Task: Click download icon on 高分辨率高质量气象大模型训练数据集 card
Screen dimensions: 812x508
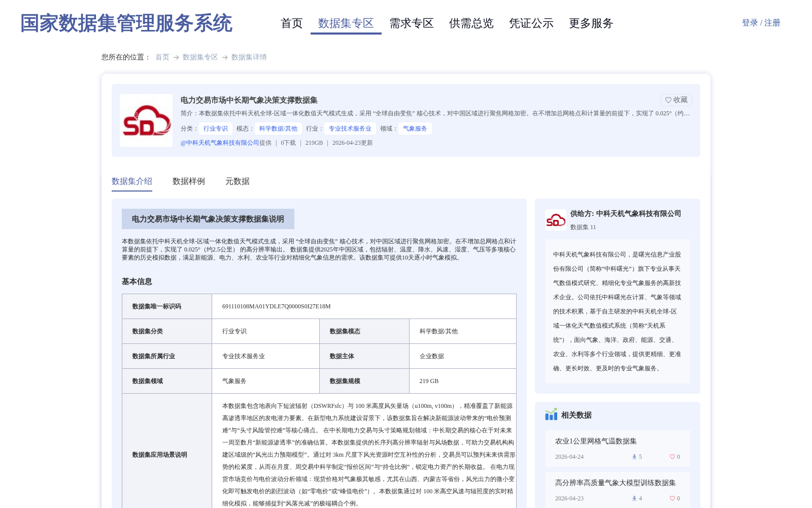Action: (634, 498)
